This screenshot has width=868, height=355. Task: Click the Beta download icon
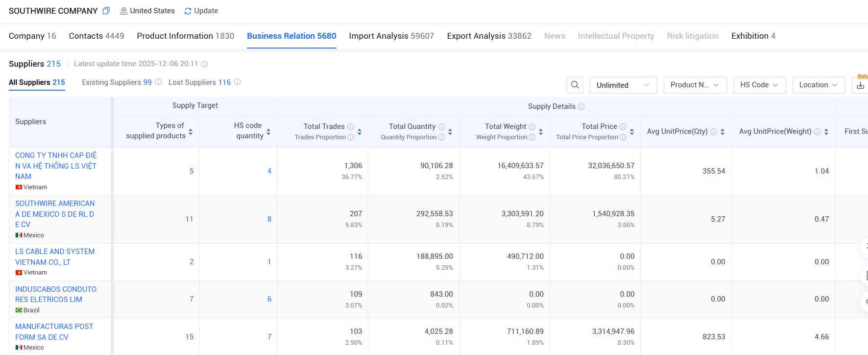tap(860, 85)
